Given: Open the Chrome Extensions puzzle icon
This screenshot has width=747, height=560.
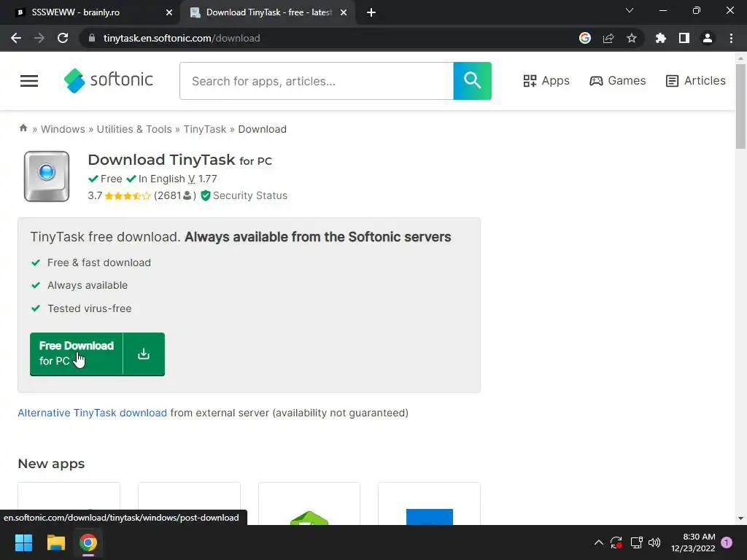Looking at the screenshot, I should [661, 38].
